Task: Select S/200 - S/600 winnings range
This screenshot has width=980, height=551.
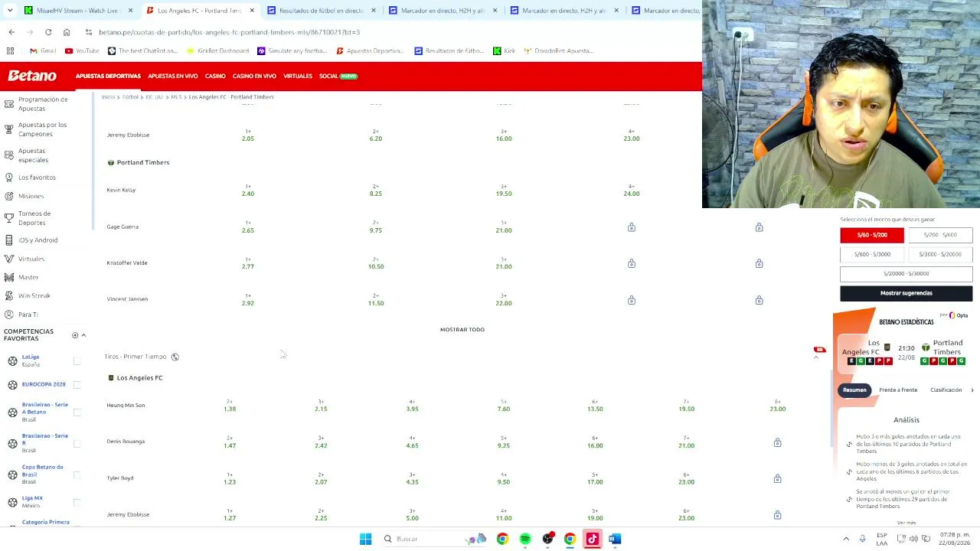Action: (x=940, y=235)
